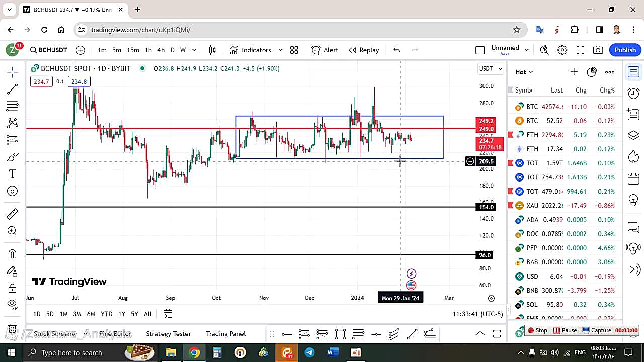Stop the screen recording
Viewport: 644px width, 362px height.
click(537, 330)
